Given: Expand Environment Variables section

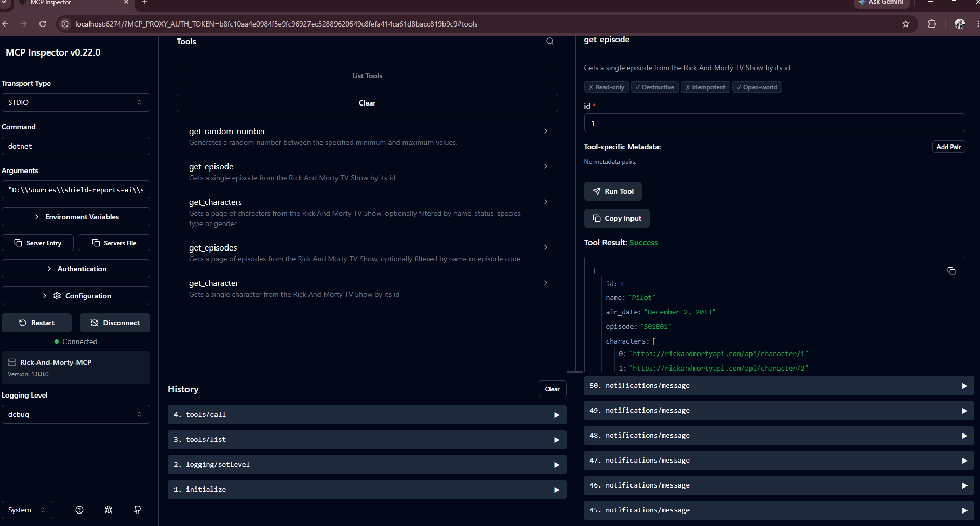Looking at the screenshot, I should point(76,217).
